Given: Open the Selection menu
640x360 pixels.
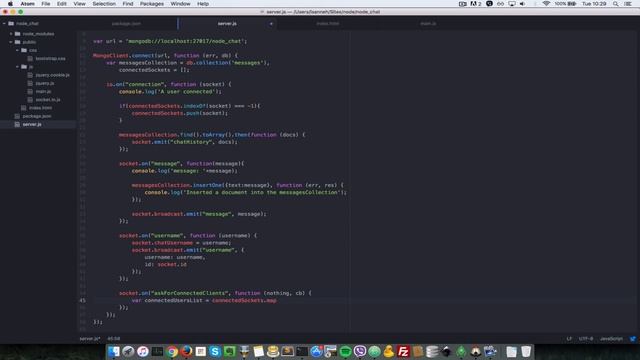Looking at the screenshot, I should 104,4.
